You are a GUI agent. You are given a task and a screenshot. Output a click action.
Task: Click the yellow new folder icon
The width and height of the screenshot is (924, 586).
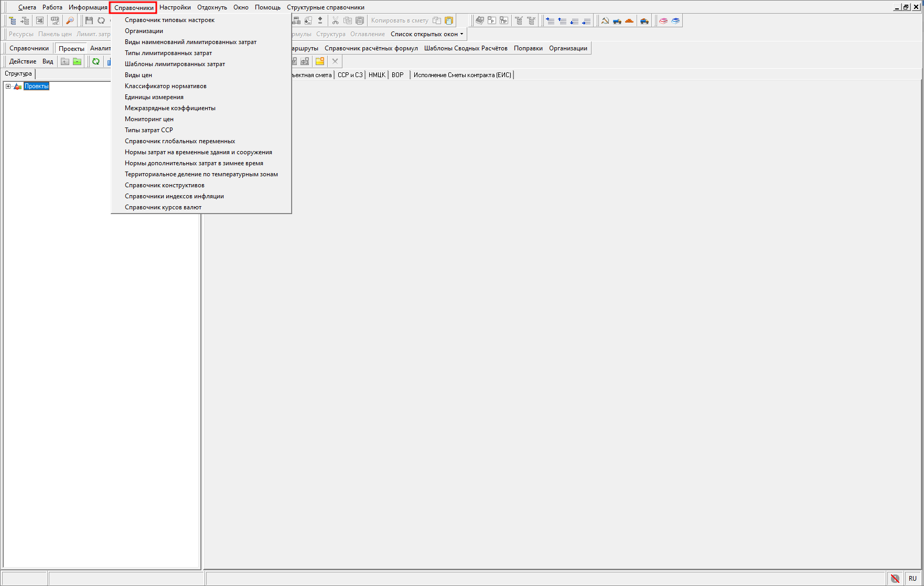pyautogui.click(x=320, y=61)
